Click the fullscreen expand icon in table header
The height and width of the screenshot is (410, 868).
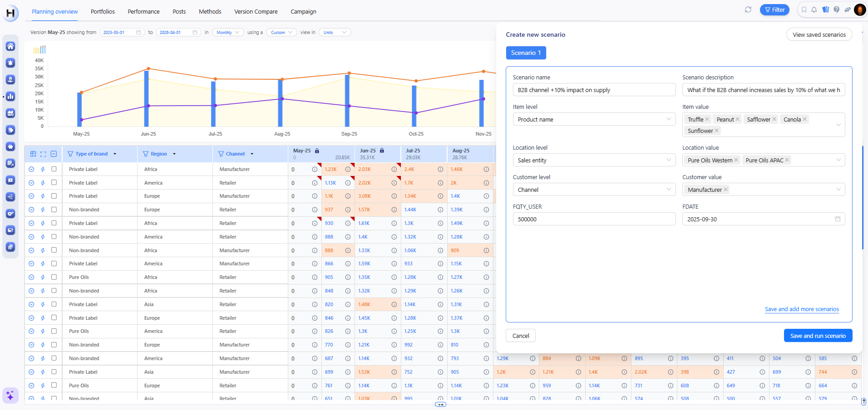tap(43, 154)
